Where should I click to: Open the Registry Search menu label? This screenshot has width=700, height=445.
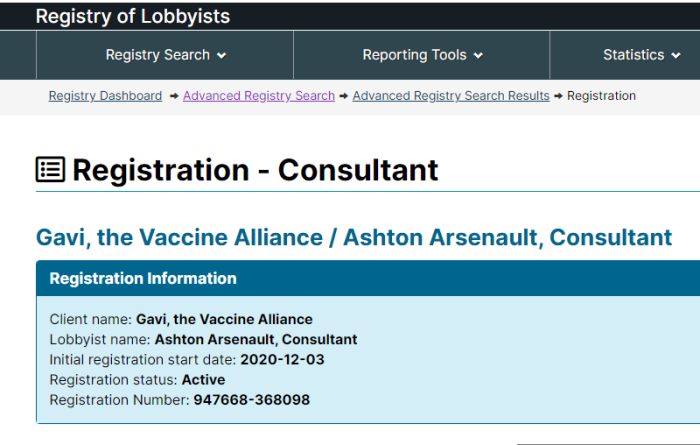158,55
